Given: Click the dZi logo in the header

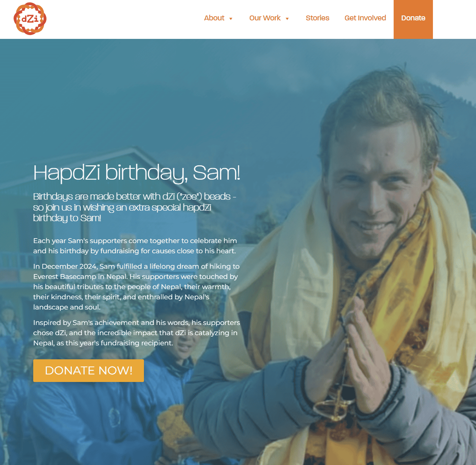Looking at the screenshot, I should (x=30, y=18).
